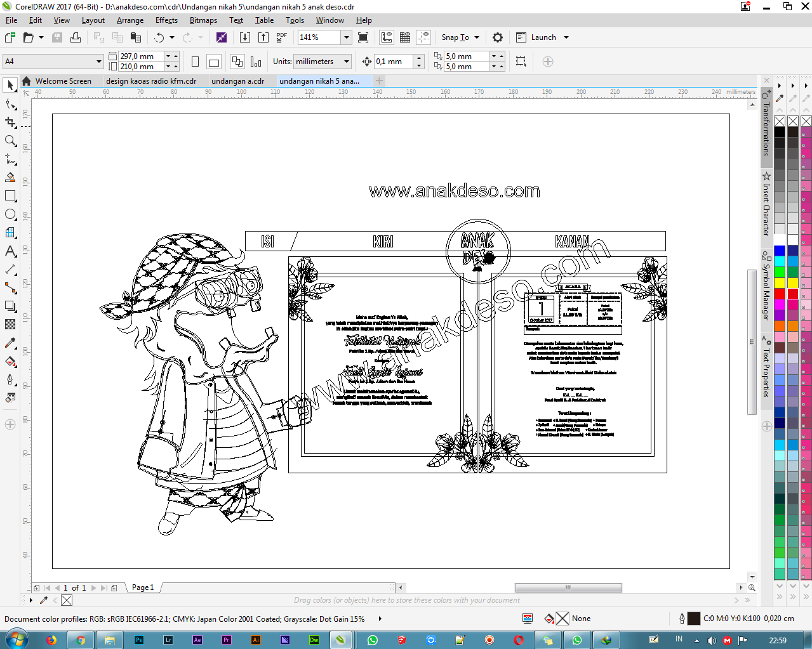Open Photoshop from the taskbar

(139, 640)
